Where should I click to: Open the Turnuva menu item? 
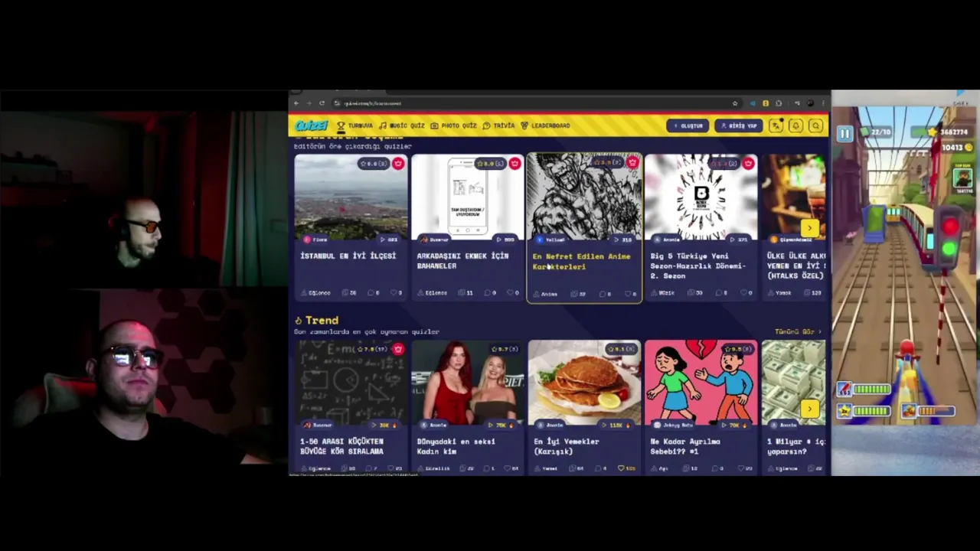pyautogui.click(x=355, y=126)
